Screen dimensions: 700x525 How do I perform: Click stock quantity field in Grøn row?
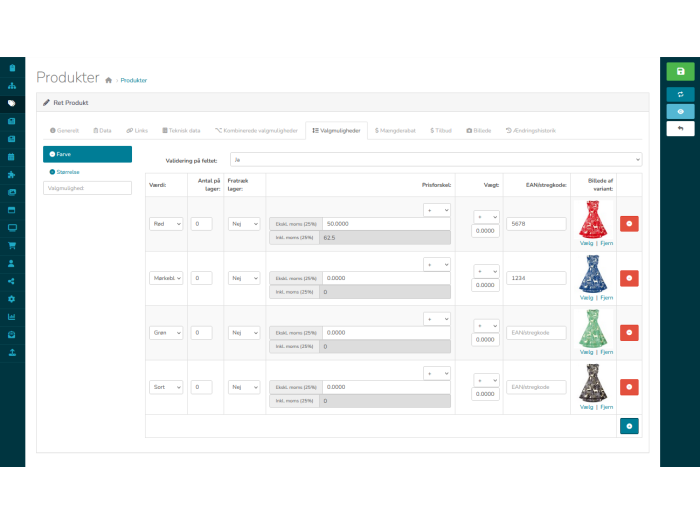click(x=201, y=333)
